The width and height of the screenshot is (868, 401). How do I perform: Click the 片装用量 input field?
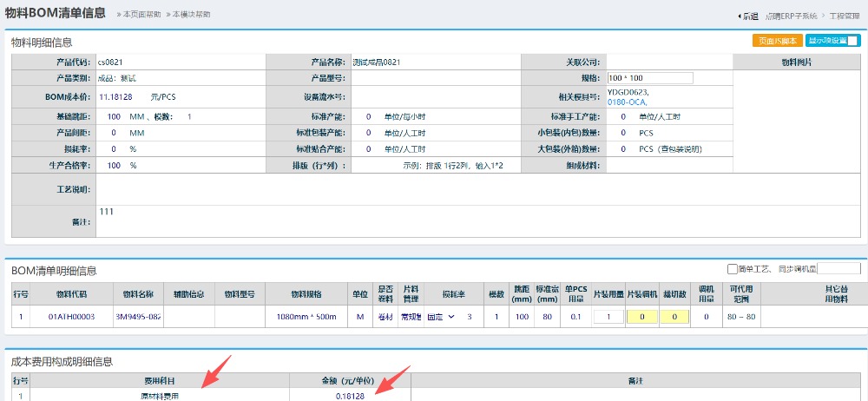pyautogui.click(x=608, y=317)
